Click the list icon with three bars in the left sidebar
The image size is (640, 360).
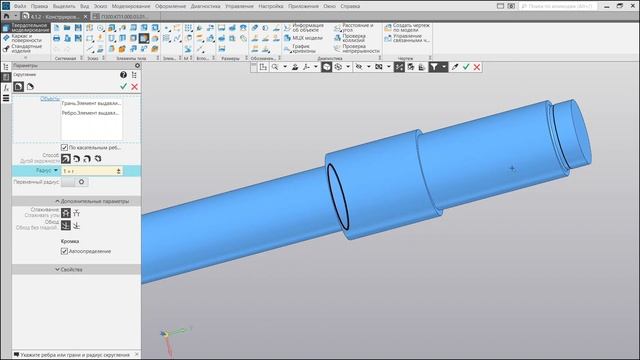(x=6, y=98)
